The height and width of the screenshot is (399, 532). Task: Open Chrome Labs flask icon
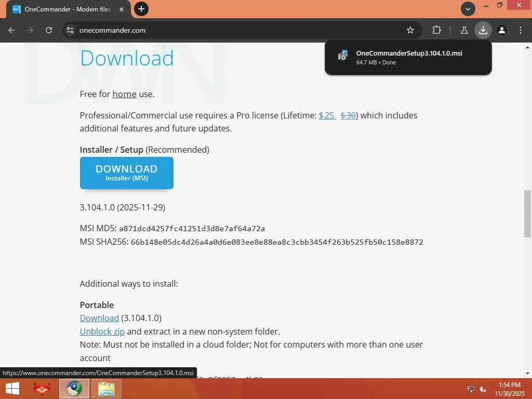point(464,30)
